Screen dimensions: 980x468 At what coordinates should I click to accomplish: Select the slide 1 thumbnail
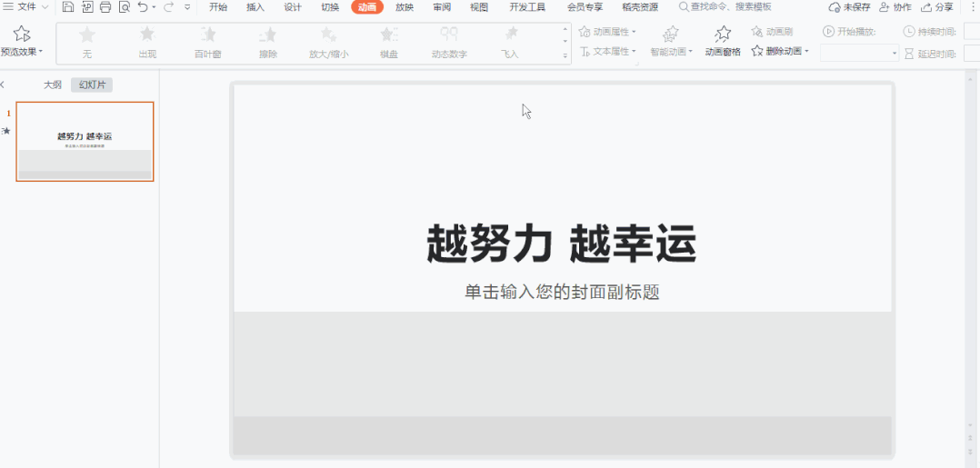click(x=85, y=142)
